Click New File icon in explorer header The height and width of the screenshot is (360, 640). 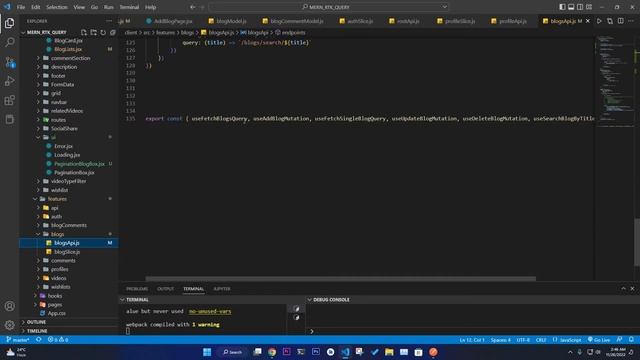tap(84, 32)
